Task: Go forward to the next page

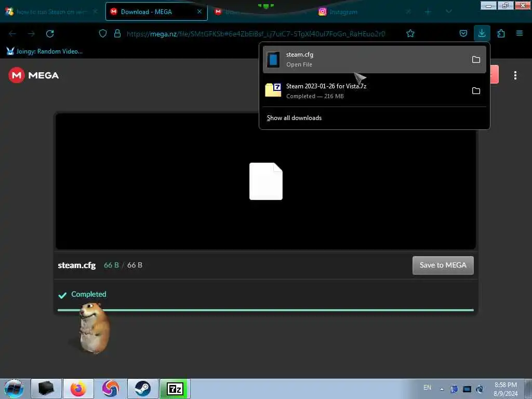Action: tap(31, 34)
